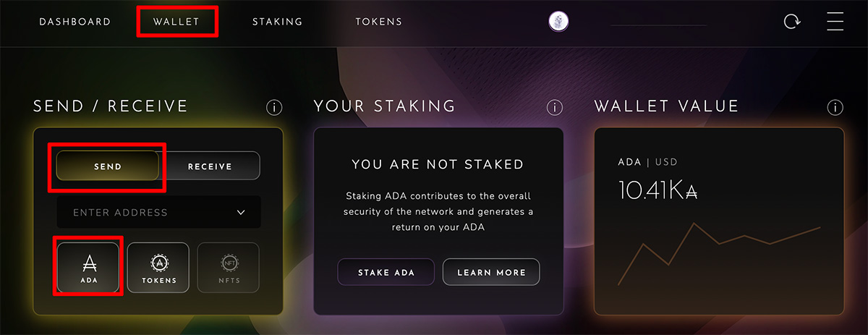This screenshot has height=335, width=868.
Task: Select the ADA asset icon
Action: tap(88, 268)
